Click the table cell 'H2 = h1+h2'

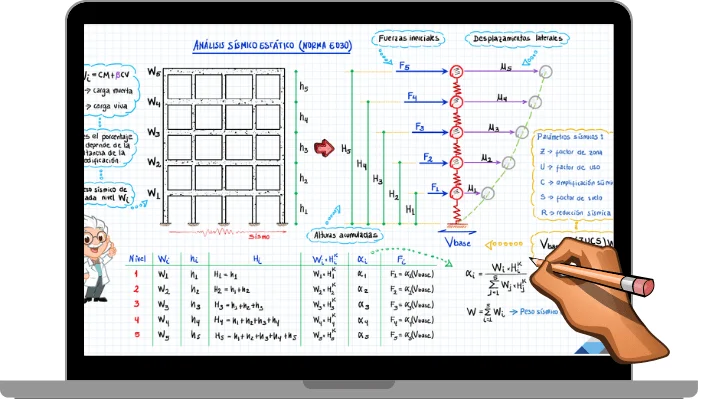point(232,290)
